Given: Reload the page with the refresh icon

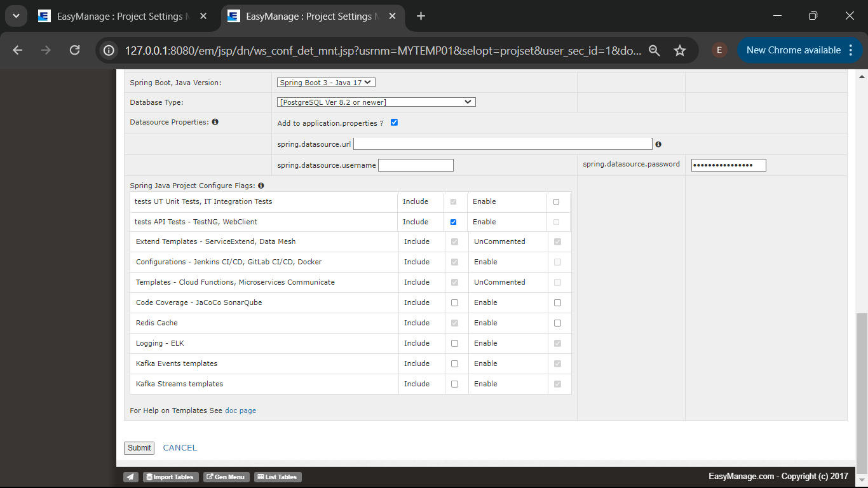Looking at the screenshot, I should pyautogui.click(x=74, y=50).
